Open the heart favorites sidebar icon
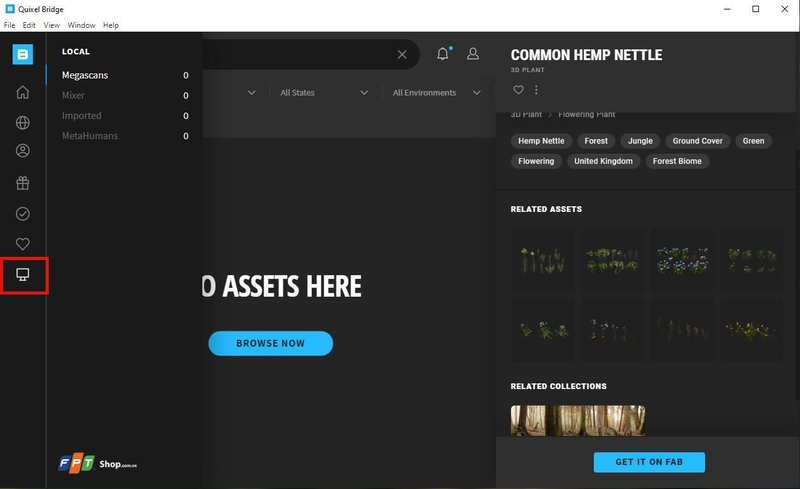The width and height of the screenshot is (800, 489). coord(22,244)
